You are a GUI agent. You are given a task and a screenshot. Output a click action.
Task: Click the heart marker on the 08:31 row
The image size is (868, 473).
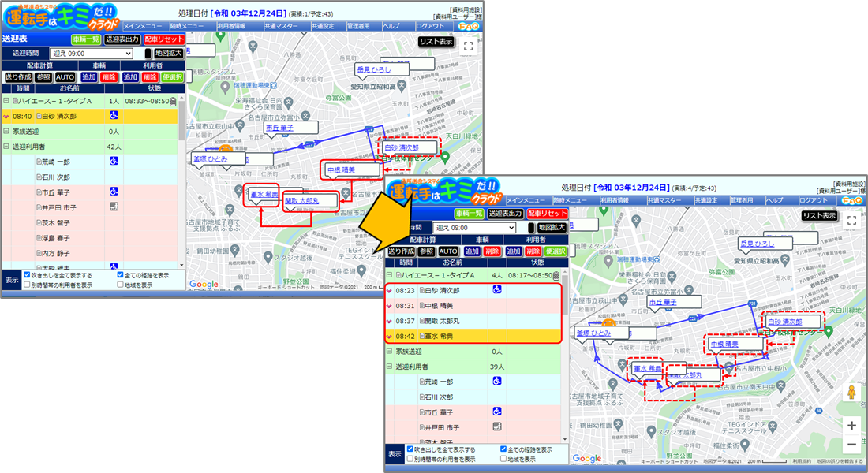click(x=389, y=306)
